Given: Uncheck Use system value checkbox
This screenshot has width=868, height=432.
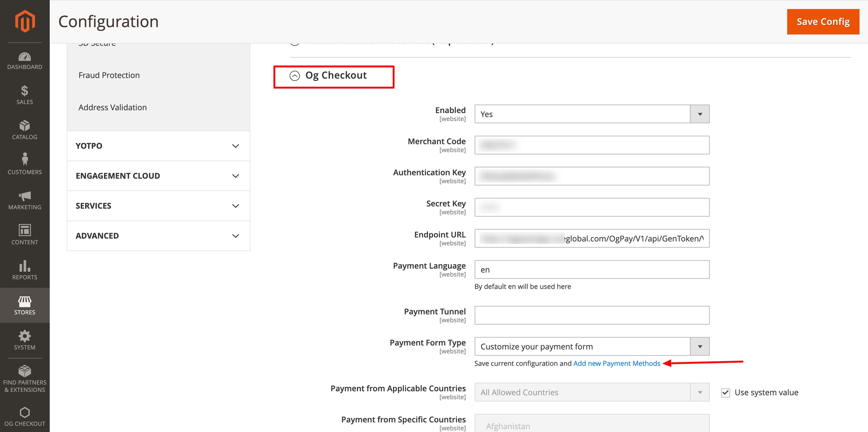Looking at the screenshot, I should point(725,393).
